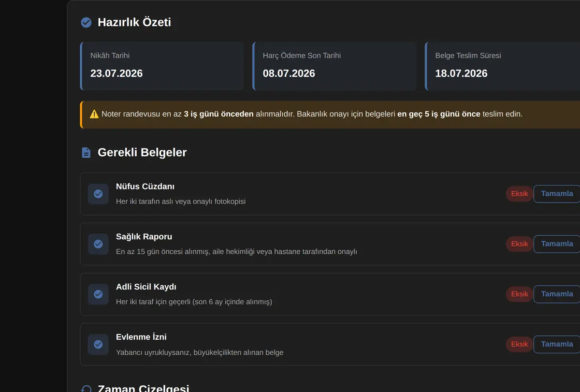Click the text 'Her iki tarafın aslı veya onaylı fotokopisi'
The height and width of the screenshot is (392, 580).
pyautogui.click(x=181, y=202)
